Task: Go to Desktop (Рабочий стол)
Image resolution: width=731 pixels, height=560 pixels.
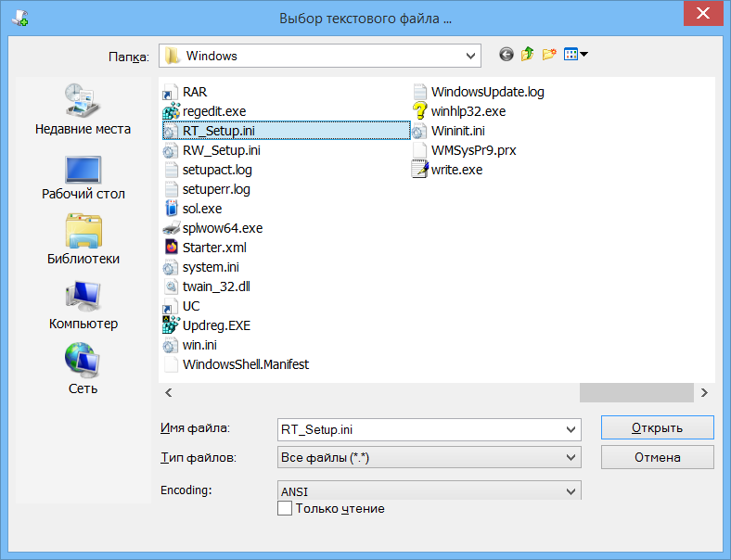Action: click(x=83, y=178)
